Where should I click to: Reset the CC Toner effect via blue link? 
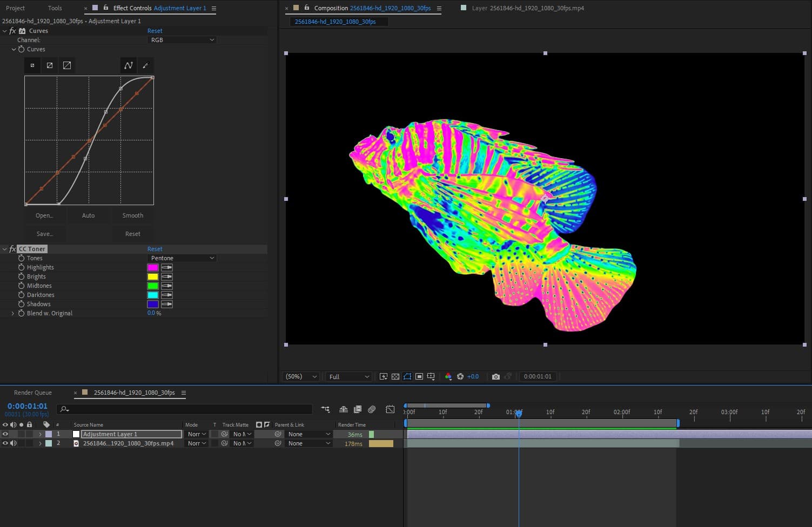[x=155, y=249]
